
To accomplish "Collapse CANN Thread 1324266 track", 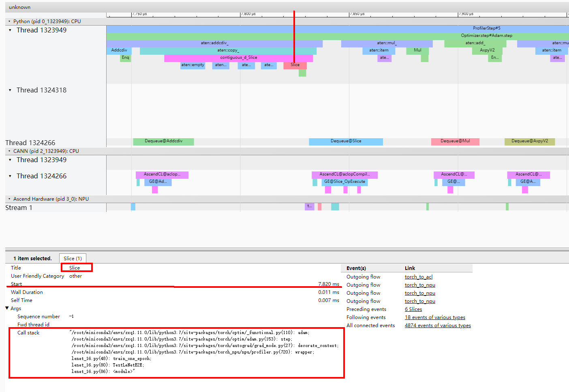I will [x=10, y=176].
